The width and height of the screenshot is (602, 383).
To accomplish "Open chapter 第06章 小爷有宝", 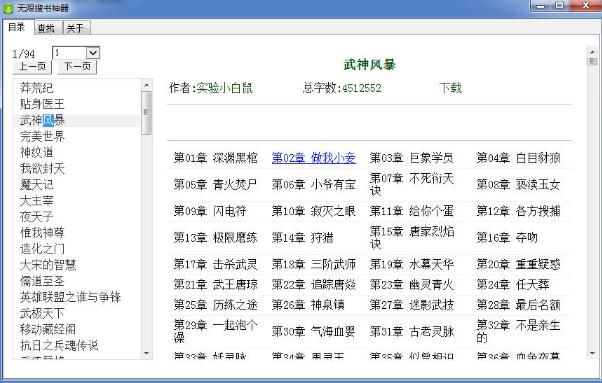I will [314, 185].
